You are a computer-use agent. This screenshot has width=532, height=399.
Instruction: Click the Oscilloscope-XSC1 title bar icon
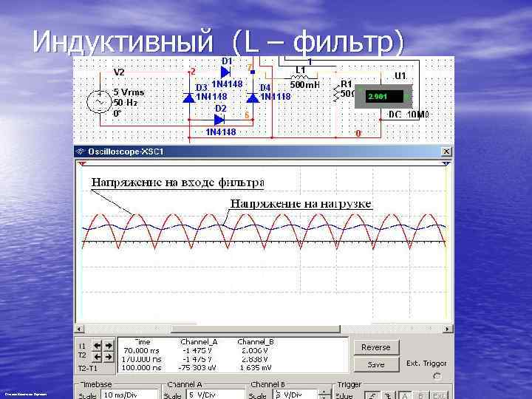[x=80, y=151]
